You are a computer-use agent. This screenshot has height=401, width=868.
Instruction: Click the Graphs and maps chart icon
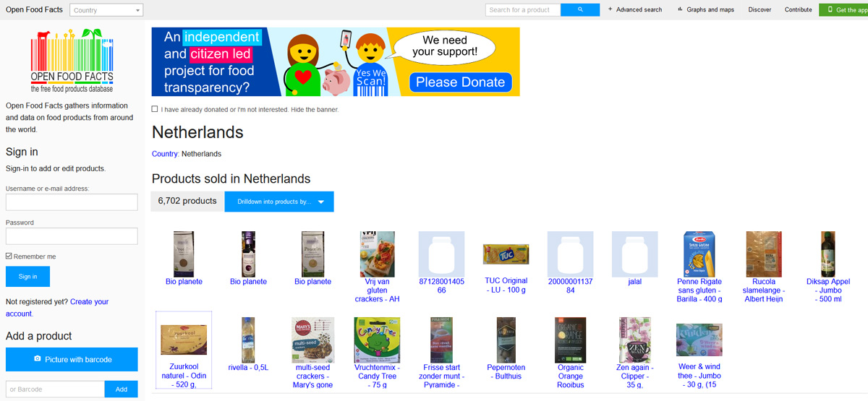point(680,9)
